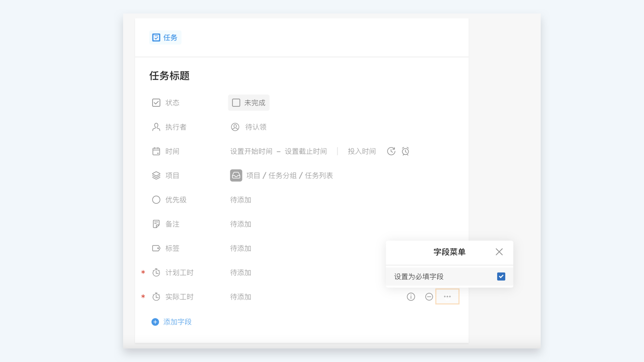The image size is (644, 362).
Task: Click the 添加字段 link
Action: pyautogui.click(x=177, y=322)
